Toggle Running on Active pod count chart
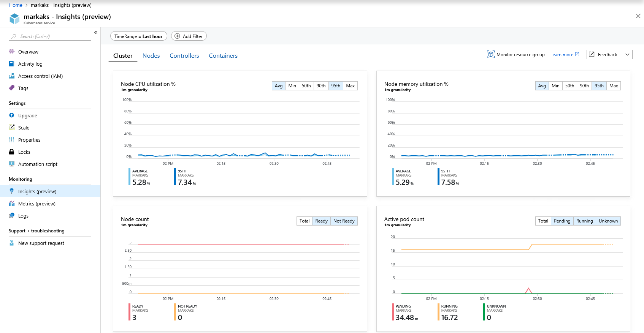This screenshot has width=644, height=333. 585,221
